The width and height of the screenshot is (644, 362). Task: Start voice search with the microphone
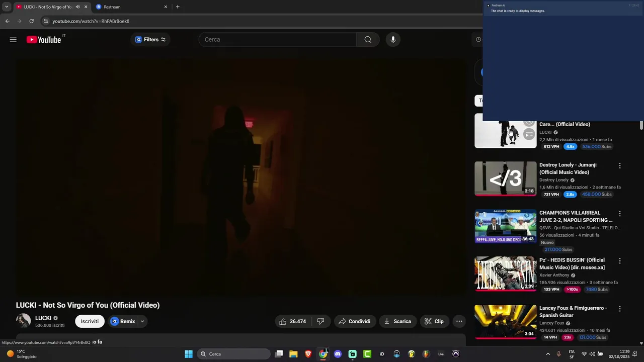[x=393, y=40]
